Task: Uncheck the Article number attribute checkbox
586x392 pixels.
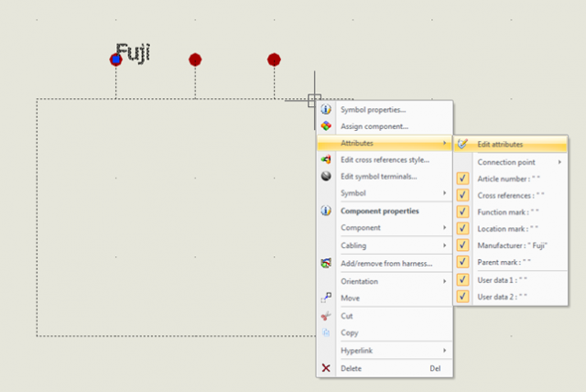Action: click(462, 179)
